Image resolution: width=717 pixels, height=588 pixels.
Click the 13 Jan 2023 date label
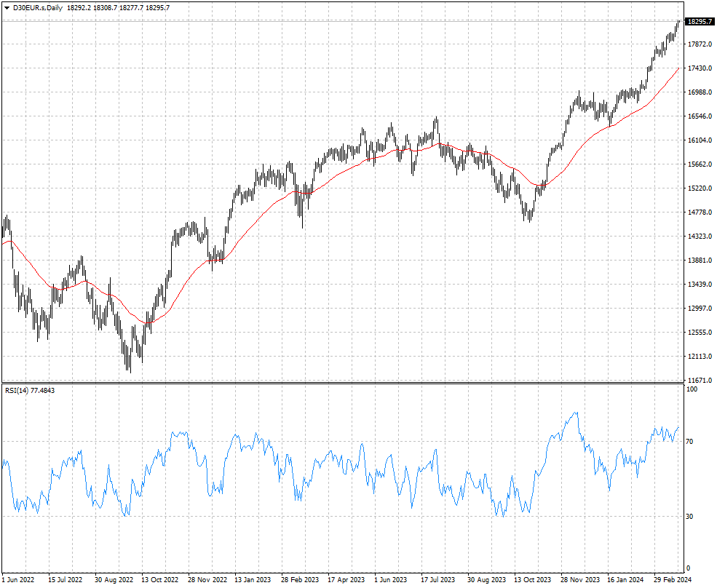(253, 580)
